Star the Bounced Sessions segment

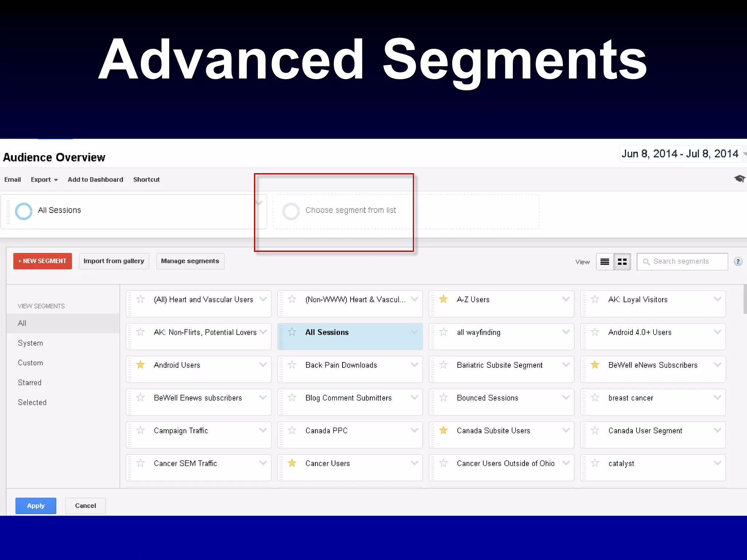click(x=444, y=398)
